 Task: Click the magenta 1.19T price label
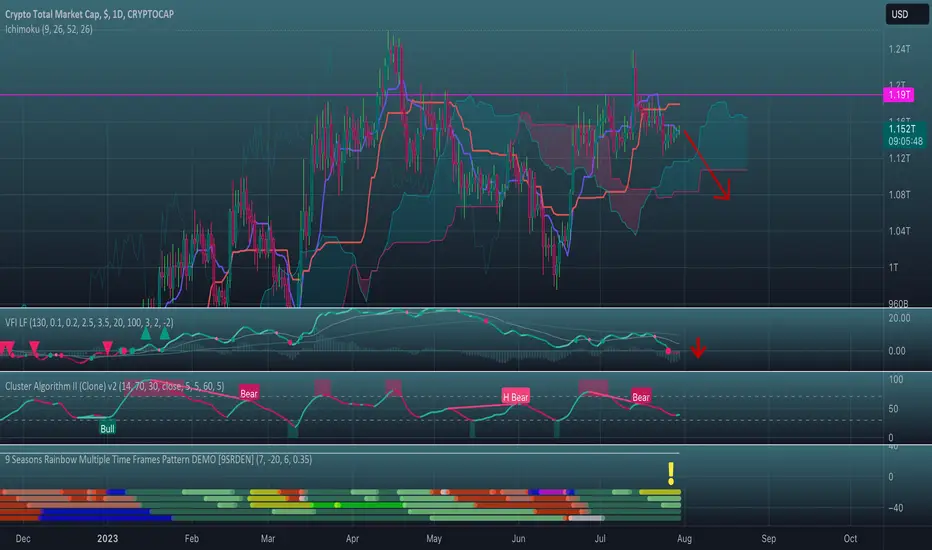point(899,95)
